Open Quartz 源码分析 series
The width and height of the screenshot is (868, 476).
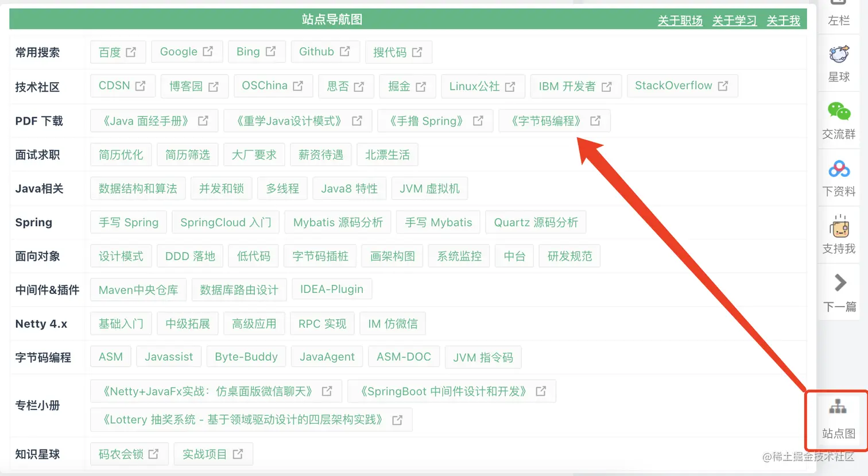pos(536,222)
